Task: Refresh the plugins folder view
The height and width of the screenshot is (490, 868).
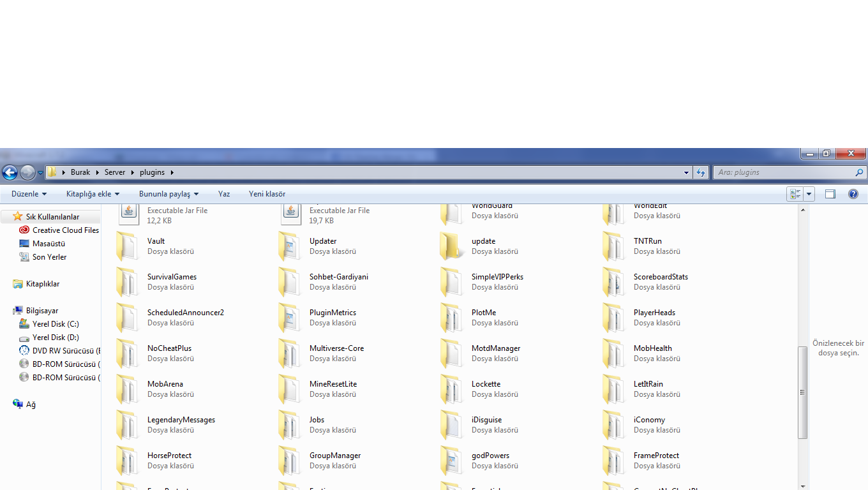Action: tap(701, 172)
